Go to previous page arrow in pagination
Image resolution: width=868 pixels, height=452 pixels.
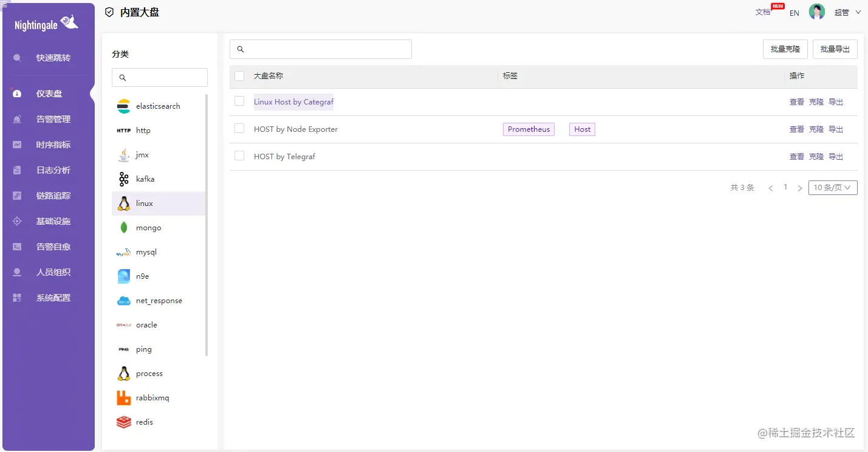click(771, 188)
